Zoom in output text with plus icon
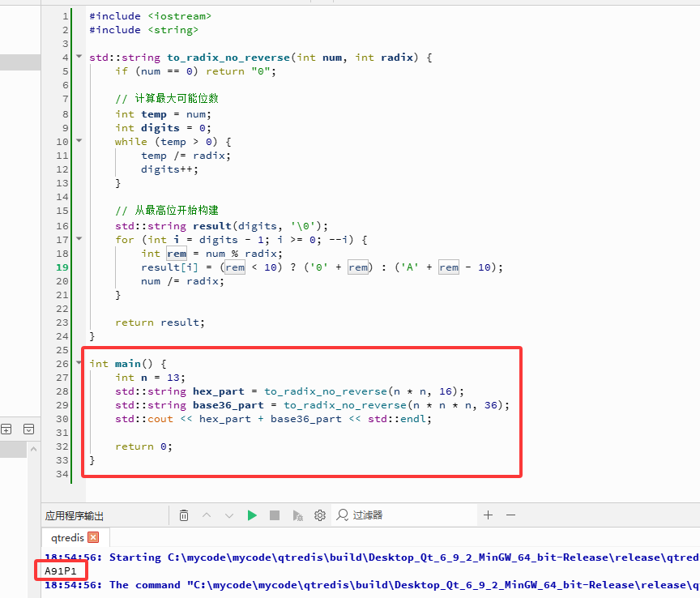Viewport: 700px width, 598px height. click(x=488, y=515)
